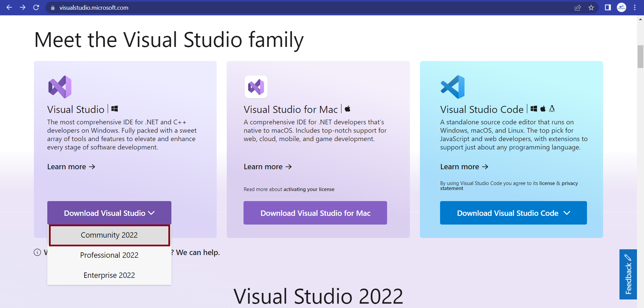Viewport: 644px width, 308px height.
Task: Click the Linux penguin icon beside Visual Studio Code
Action: [x=552, y=109]
